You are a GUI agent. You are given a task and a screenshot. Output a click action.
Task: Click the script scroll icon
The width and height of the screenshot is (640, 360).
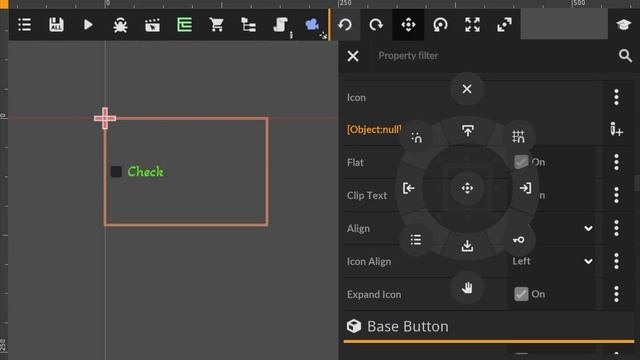tap(280, 25)
